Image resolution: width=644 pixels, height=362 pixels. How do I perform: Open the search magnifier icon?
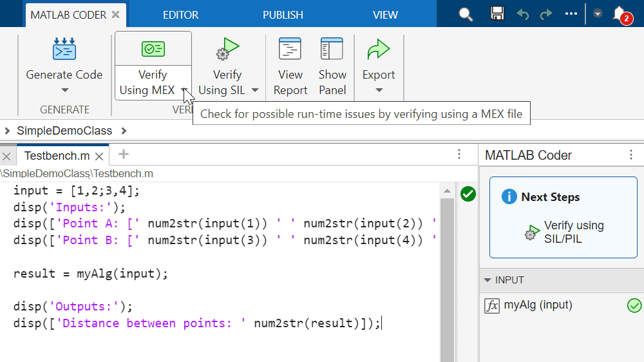(466, 15)
